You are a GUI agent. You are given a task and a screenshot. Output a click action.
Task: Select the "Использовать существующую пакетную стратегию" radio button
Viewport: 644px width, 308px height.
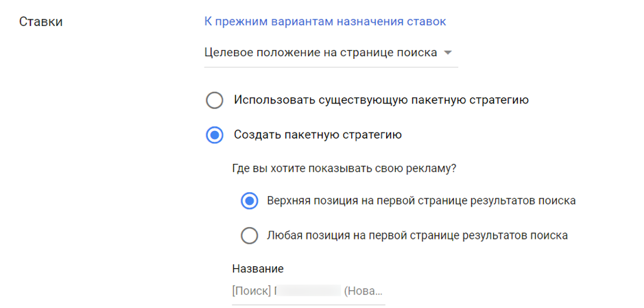click(x=215, y=100)
